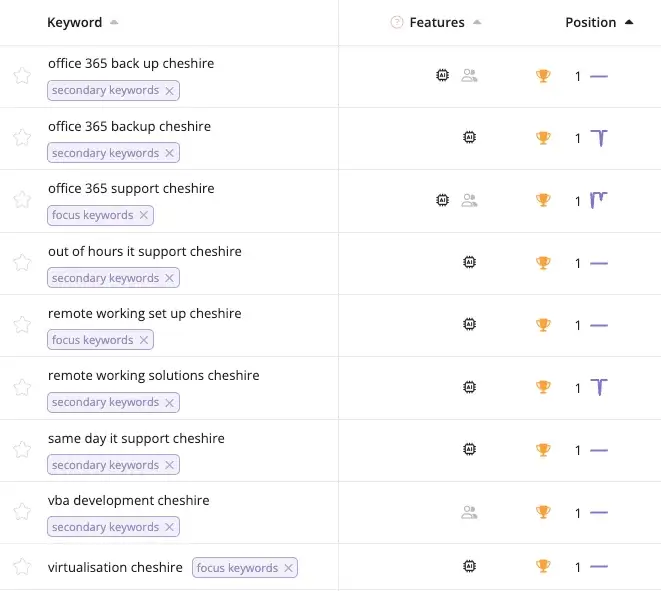Click the 'focus keywords' tag on 'remote working set up cheshire'

click(92, 340)
